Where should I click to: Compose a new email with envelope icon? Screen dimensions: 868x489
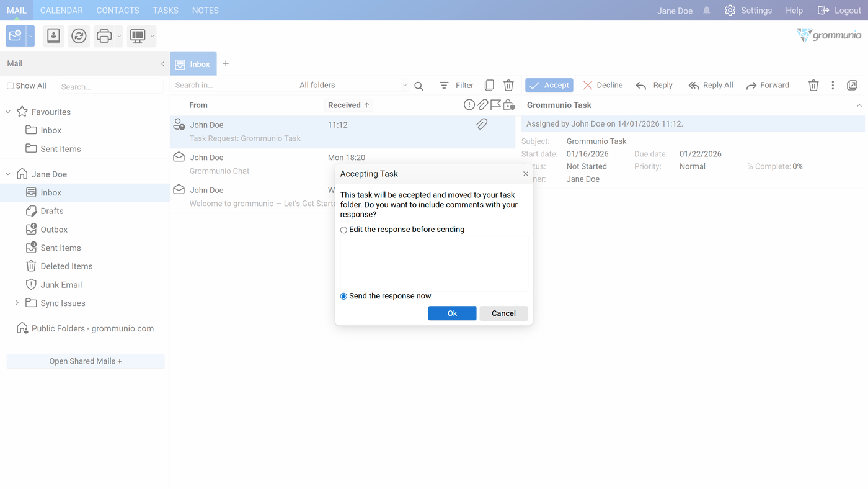(x=15, y=36)
